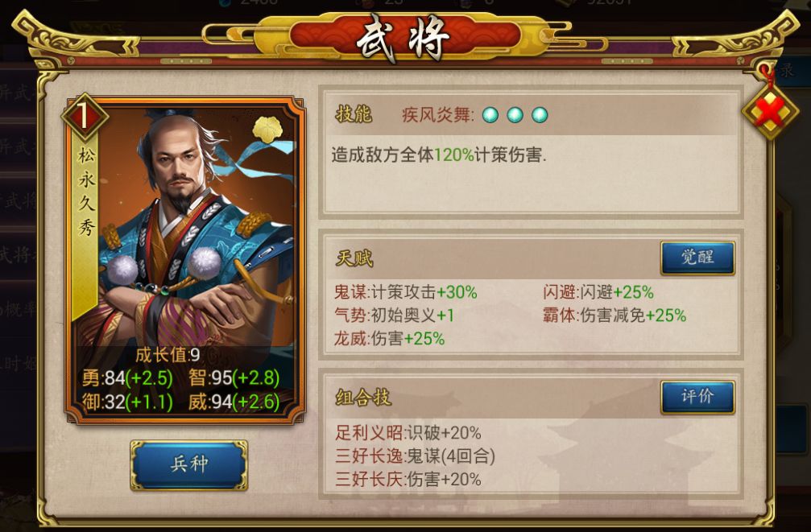Screen dimensions: 811x532
Task: Click the 足利义昭 combo skill entry
Action: pos(408,433)
